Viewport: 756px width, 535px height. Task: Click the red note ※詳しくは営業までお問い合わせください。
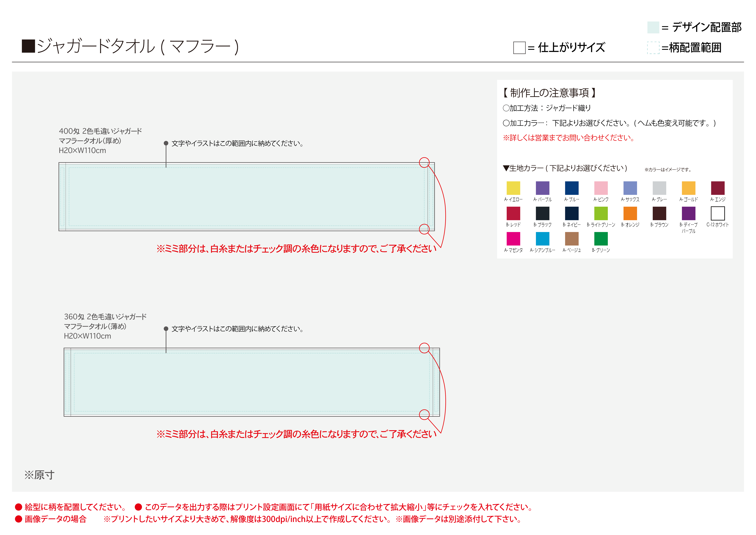coord(569,138)
